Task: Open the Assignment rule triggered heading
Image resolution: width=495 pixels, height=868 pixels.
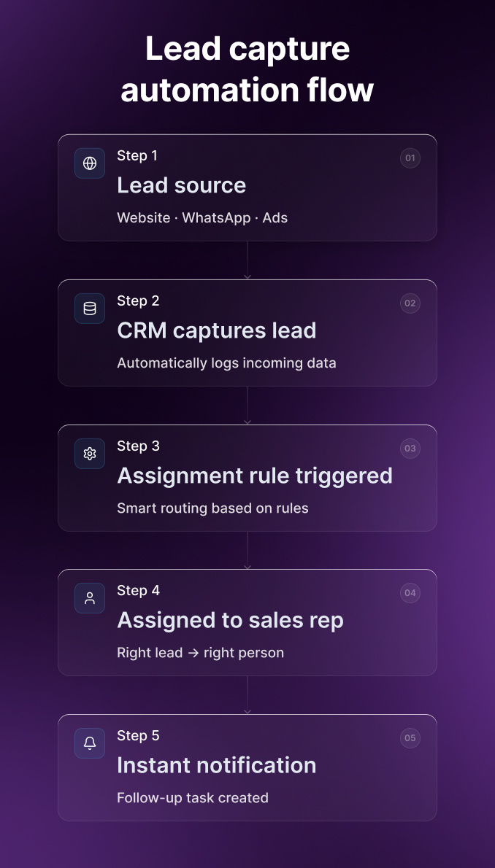Action: (x=255, y=476)
